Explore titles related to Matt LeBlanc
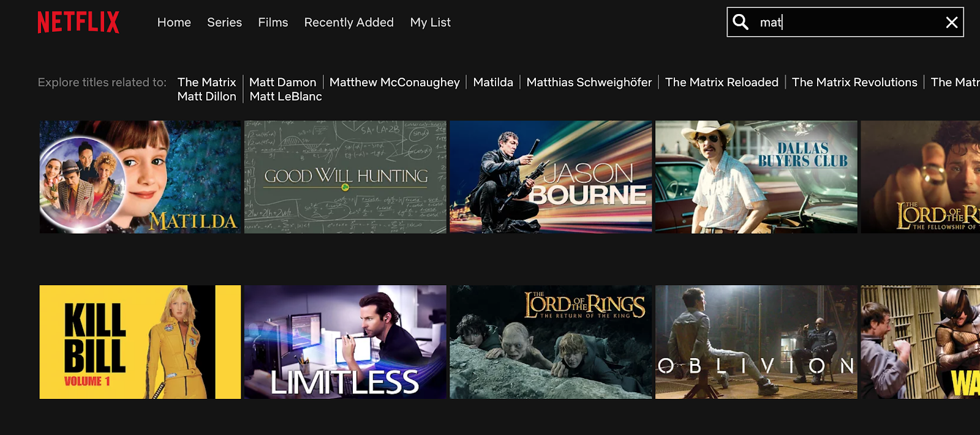The height and width of the screenshot is (435, 980). tap(285, 96)
